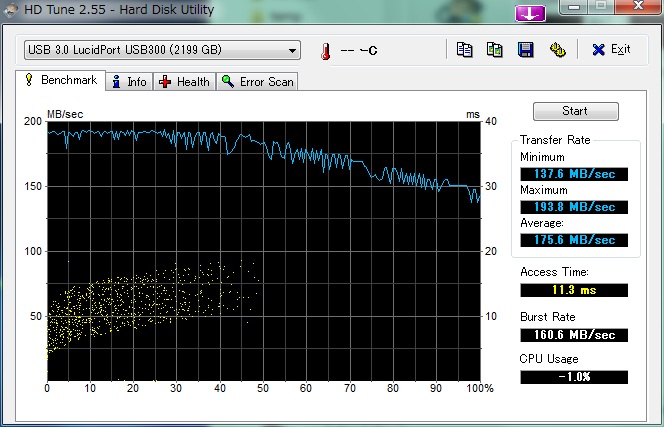Exit the HD Tune application

point(611,50)
